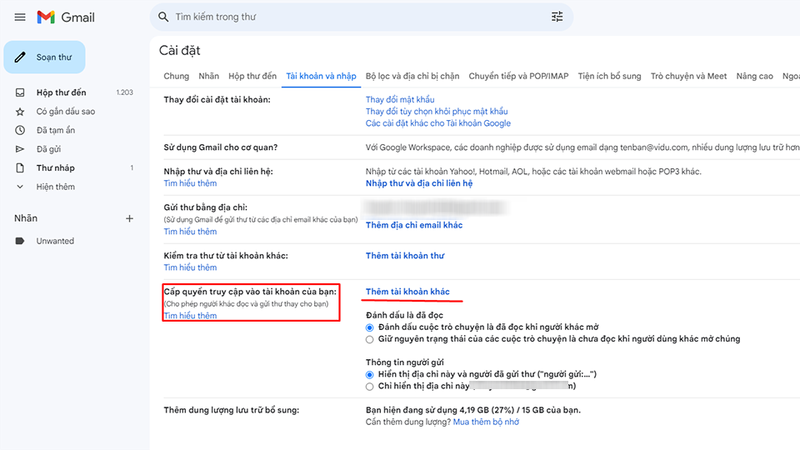
Task: Open Thư nháp folder
Action: click(55, 168)
